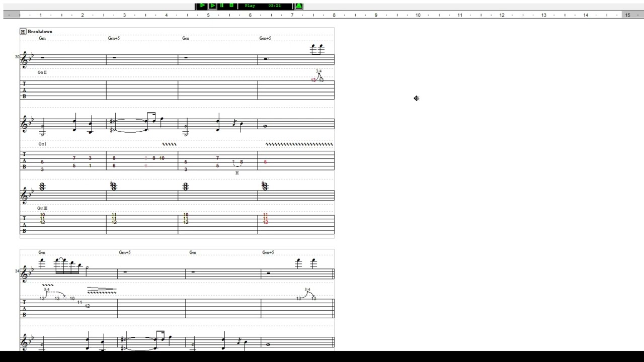The image size is (644, 362).
Task: Click the second (boxed) play button
Action: [212, 6]
